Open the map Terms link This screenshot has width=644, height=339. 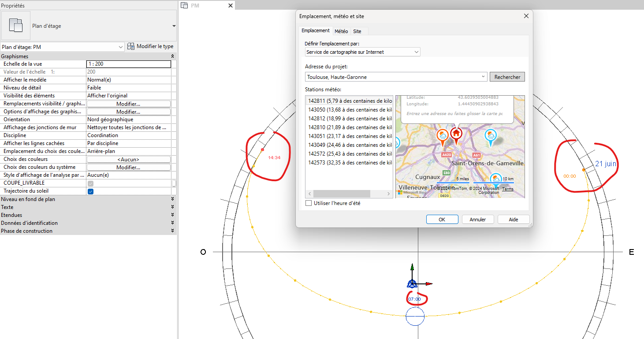[x=508, y=189]
